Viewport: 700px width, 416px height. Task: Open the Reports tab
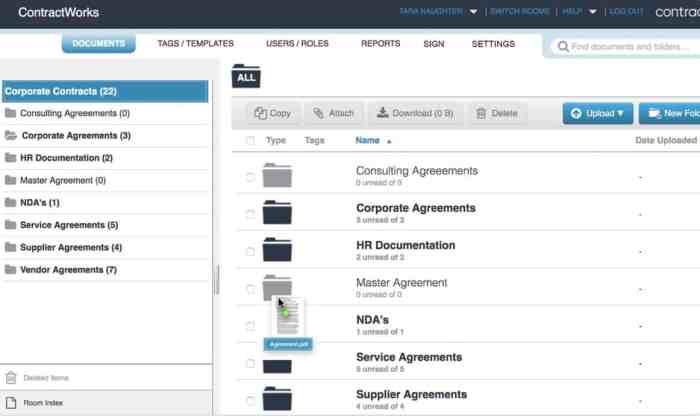pyautogui.click(x=380, y=44)
